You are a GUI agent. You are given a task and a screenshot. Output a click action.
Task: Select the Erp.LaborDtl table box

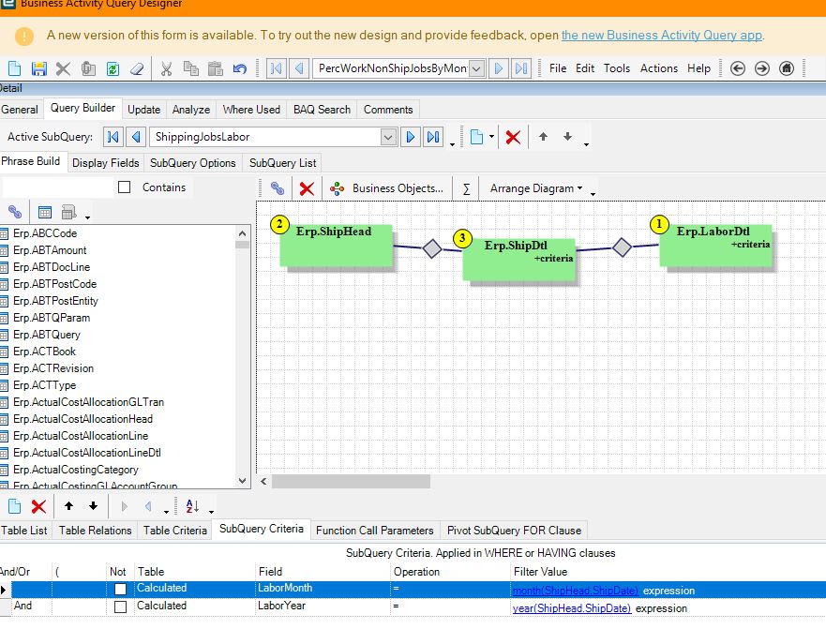715,245
